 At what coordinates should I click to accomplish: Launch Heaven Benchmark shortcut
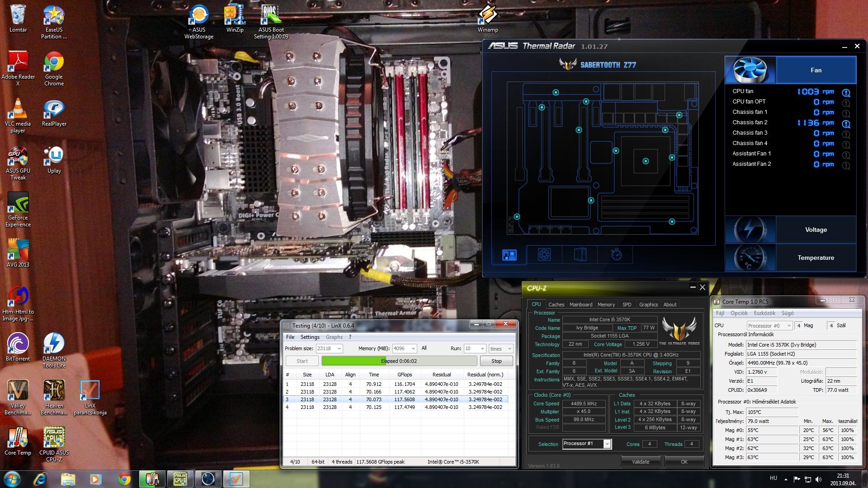point(54,398)
